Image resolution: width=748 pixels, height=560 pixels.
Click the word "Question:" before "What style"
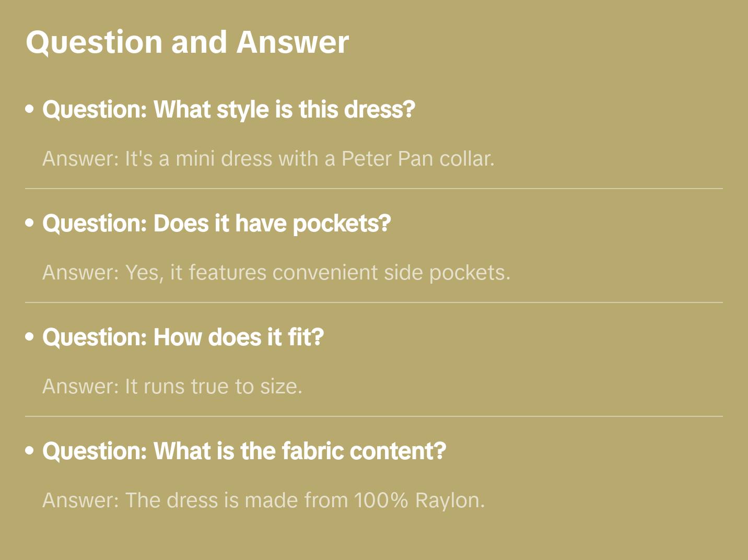point(95,110)
